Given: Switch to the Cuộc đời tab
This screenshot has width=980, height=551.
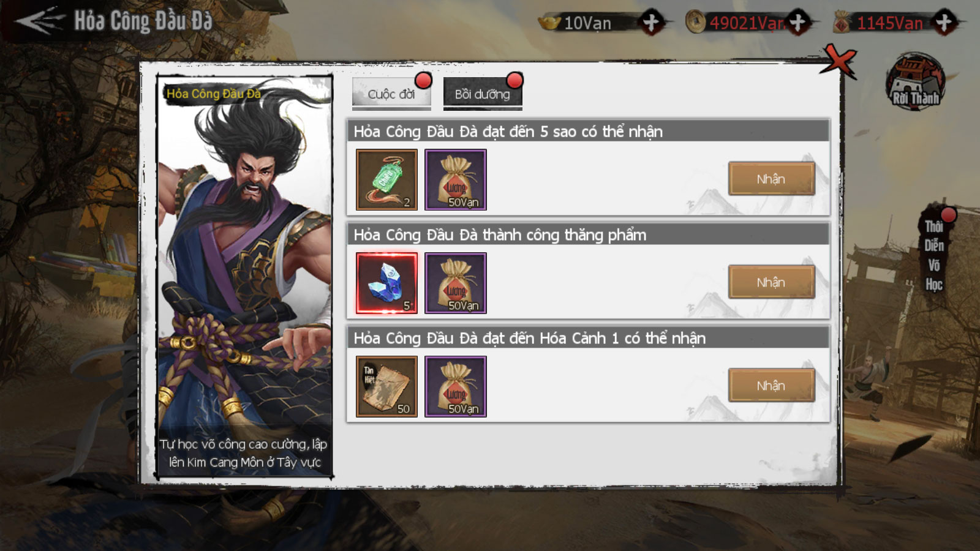Looking at the screenshot, I should point(391,94).
